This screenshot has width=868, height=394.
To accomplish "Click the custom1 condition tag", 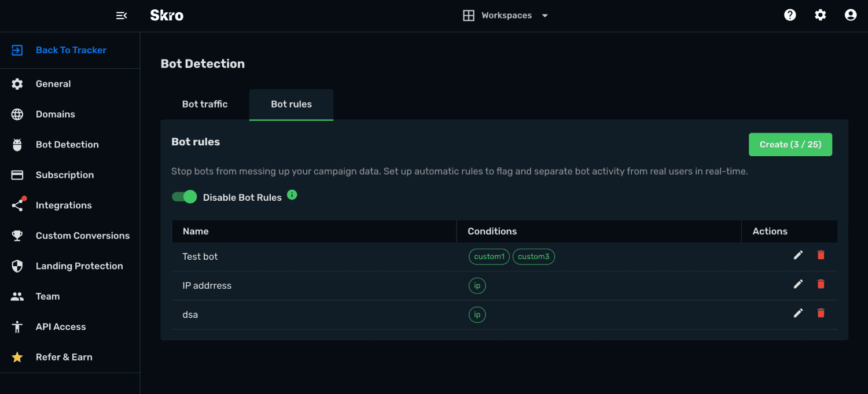I will click(489, 256).
